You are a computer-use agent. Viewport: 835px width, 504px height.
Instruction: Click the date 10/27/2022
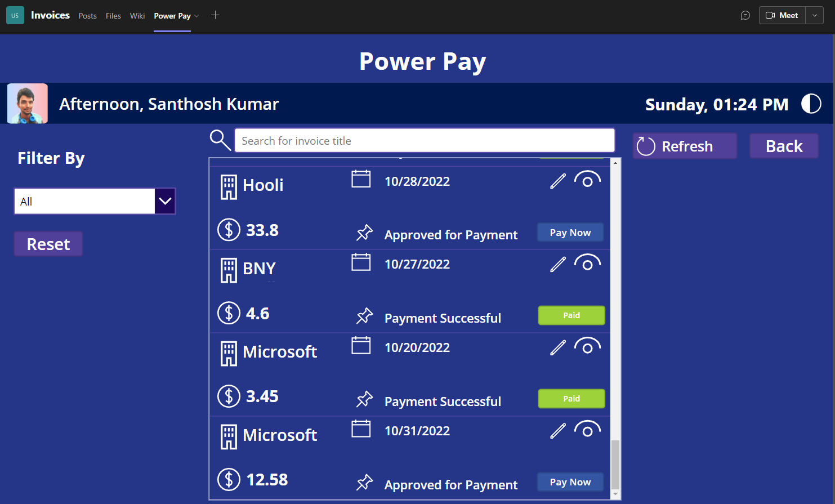pos(417,264)
